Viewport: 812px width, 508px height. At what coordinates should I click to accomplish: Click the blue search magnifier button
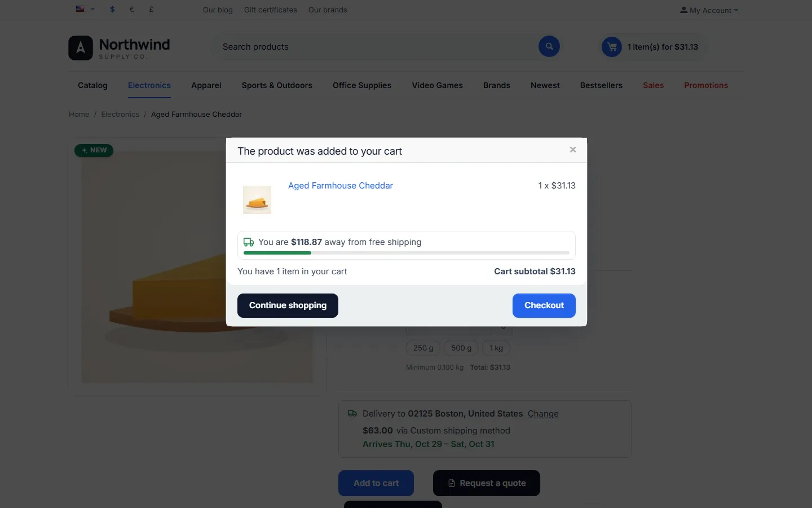[549, 46]
